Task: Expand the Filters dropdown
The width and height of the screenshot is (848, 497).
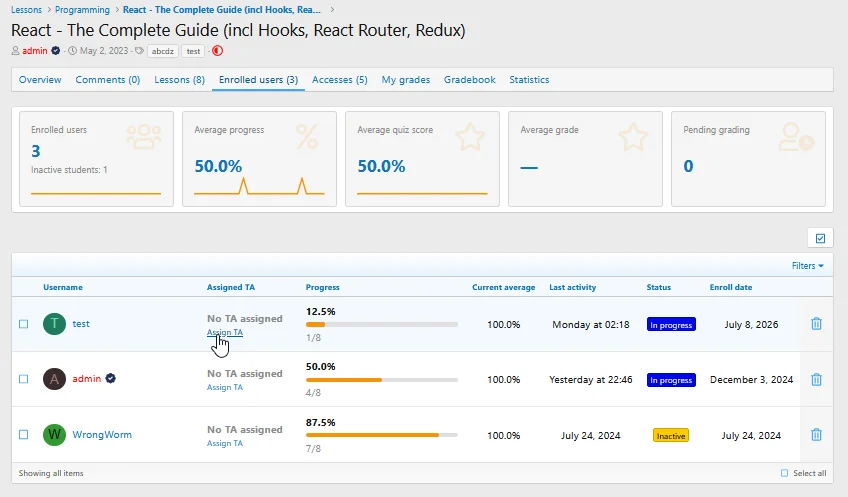Action: click(x=807, y=266)
